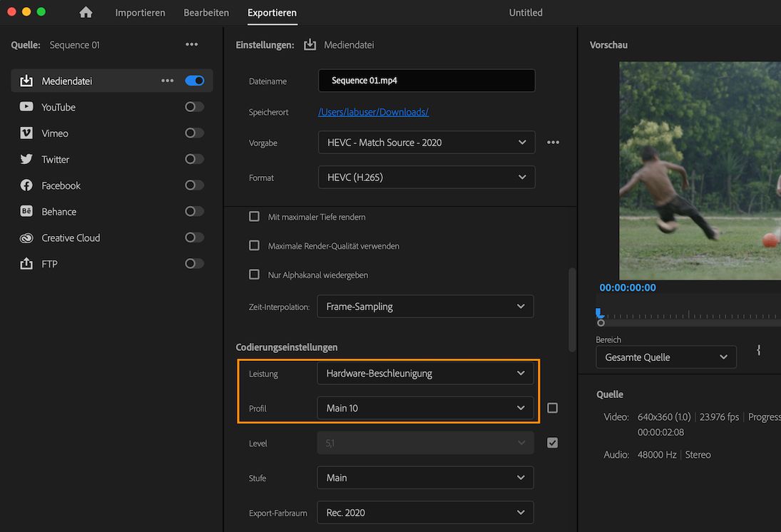Viewport: 781px width, 532px height.
Task: Switch to the Importieren tab
Action: (140, 13)
